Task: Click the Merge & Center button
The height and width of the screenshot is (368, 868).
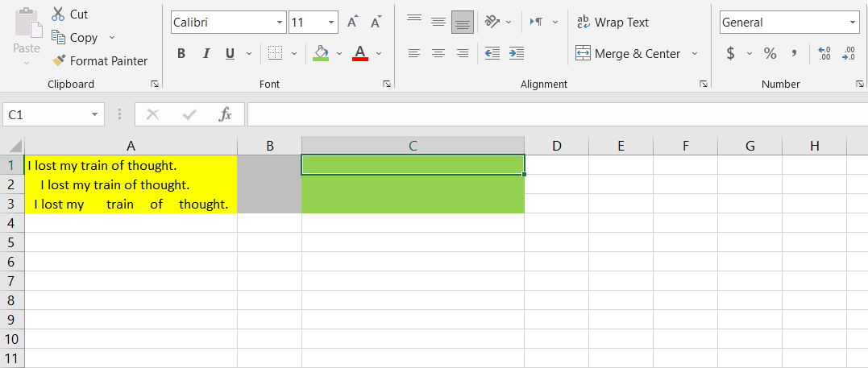Action: pos(628,54)
